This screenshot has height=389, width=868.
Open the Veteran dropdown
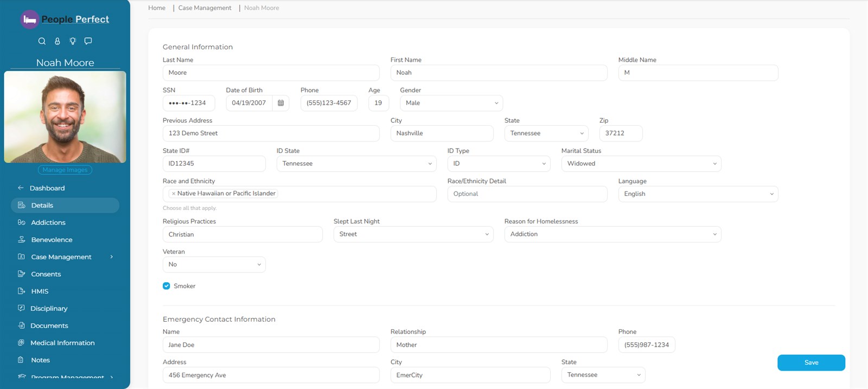(x=214, y=265)
